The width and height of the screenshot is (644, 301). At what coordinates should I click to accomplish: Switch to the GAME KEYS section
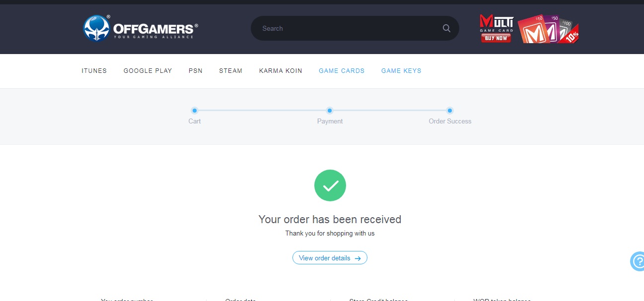tap(401, 70)
